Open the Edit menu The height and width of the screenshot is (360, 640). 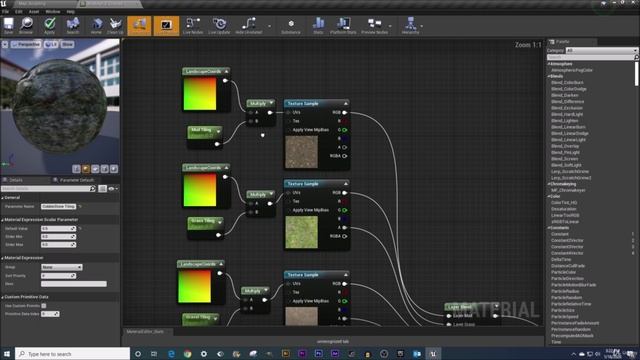(x=18, y=11)
